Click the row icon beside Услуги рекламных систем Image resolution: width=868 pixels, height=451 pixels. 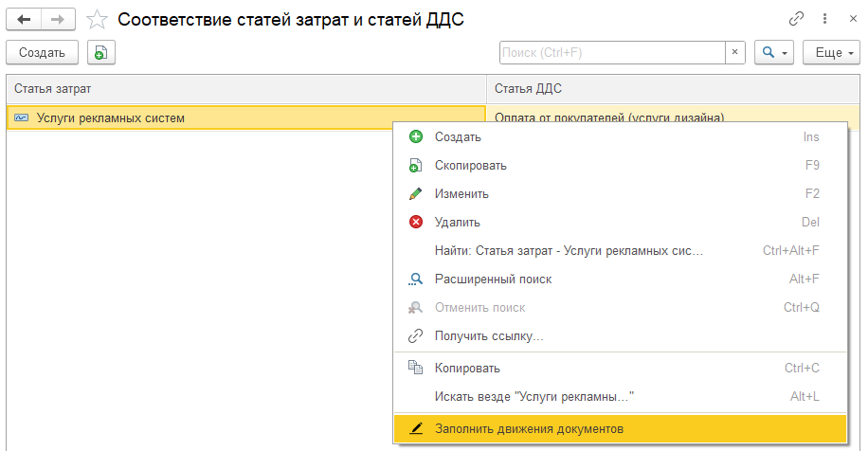(x=21, y=117)
